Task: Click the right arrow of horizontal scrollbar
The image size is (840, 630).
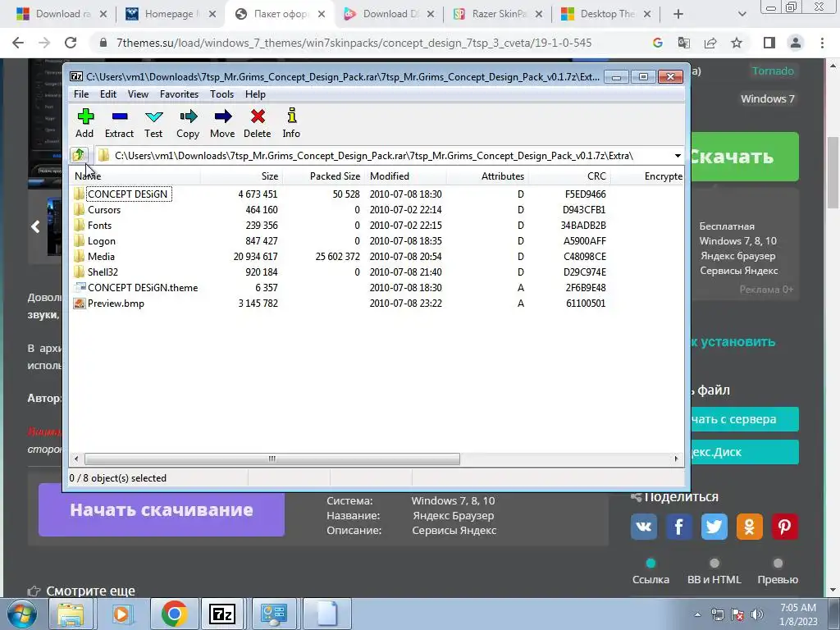Action: tap(676, 459)
